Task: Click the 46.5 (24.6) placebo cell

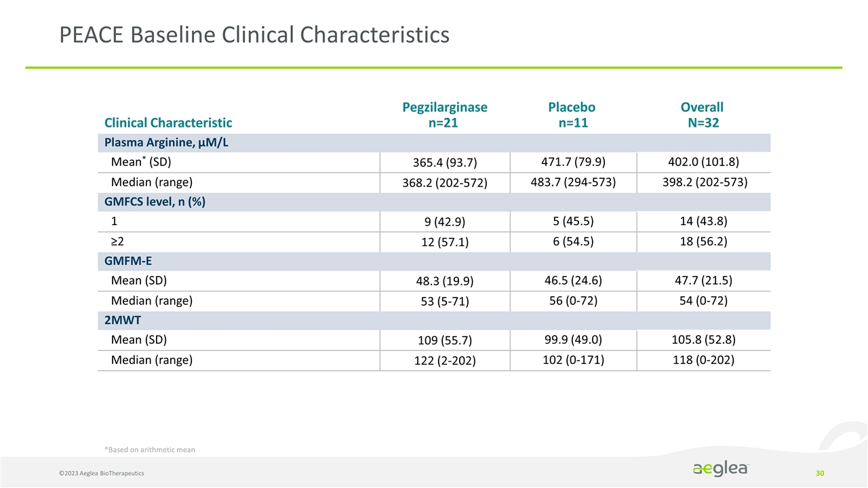Action: click(x=571, y=280)
